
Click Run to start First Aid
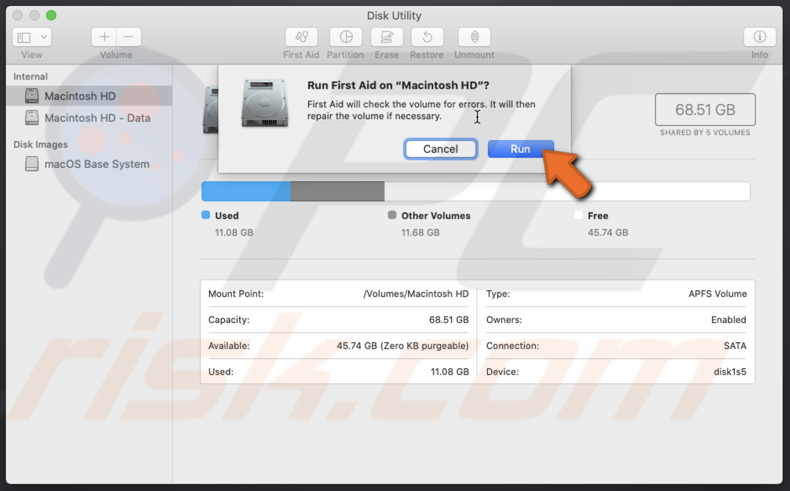pyautogui.click(x=520, y=149)
